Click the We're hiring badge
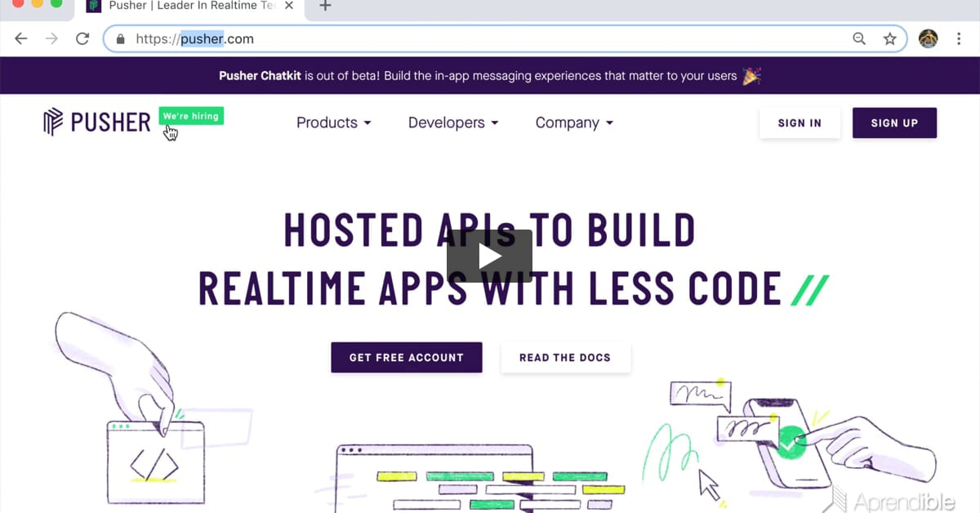The image size is (980, 513). (191, 116)
